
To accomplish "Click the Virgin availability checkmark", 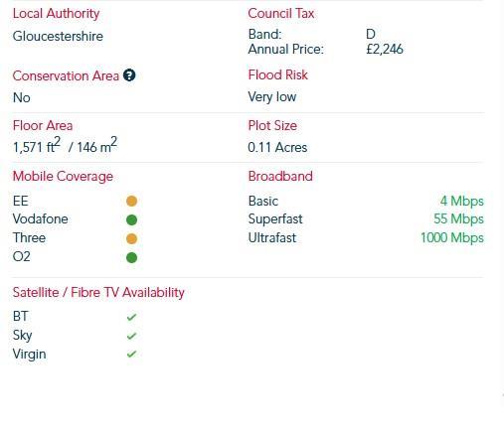I will click(x=131, y=355).
